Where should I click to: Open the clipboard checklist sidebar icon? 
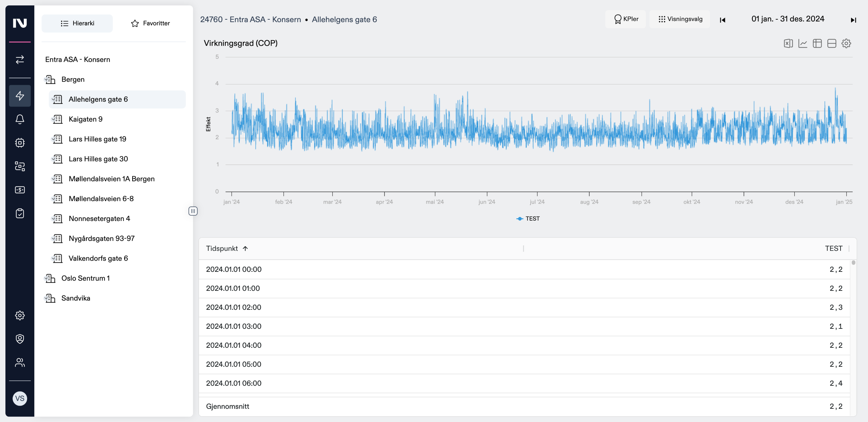click(x=20, y=214)
